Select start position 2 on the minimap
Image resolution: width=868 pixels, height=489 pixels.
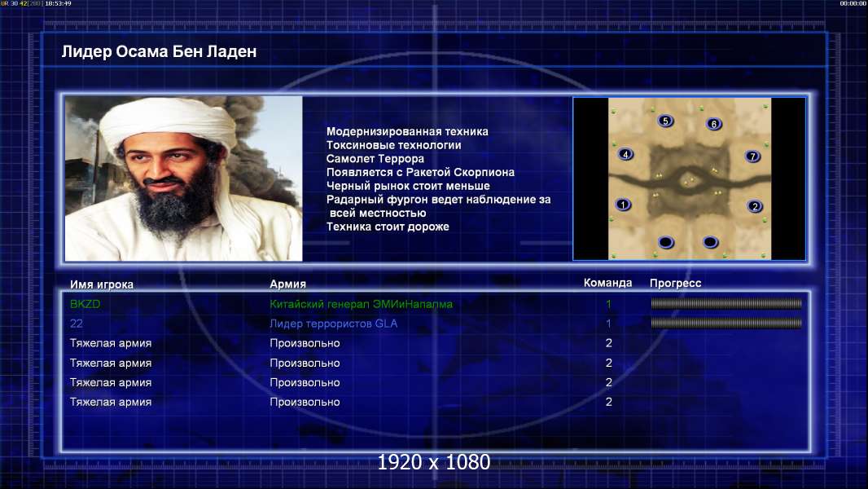pyautogui.click(x=755, y=206)
